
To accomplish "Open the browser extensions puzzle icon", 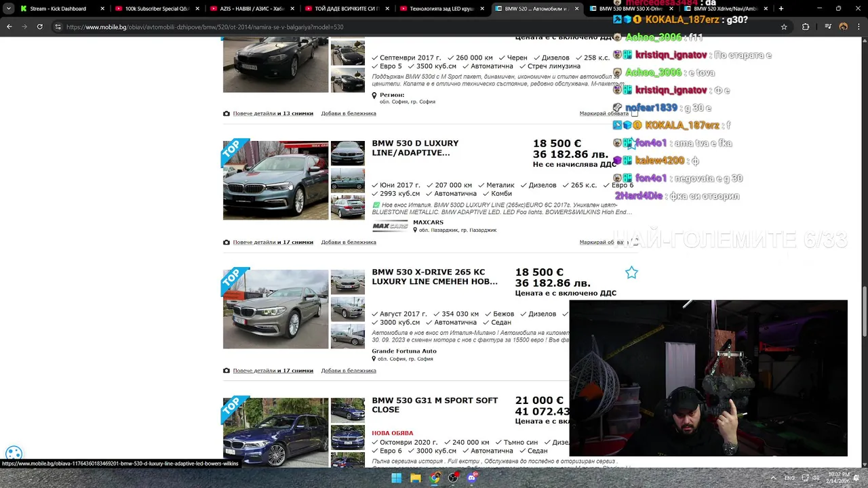I will [806, 26].
